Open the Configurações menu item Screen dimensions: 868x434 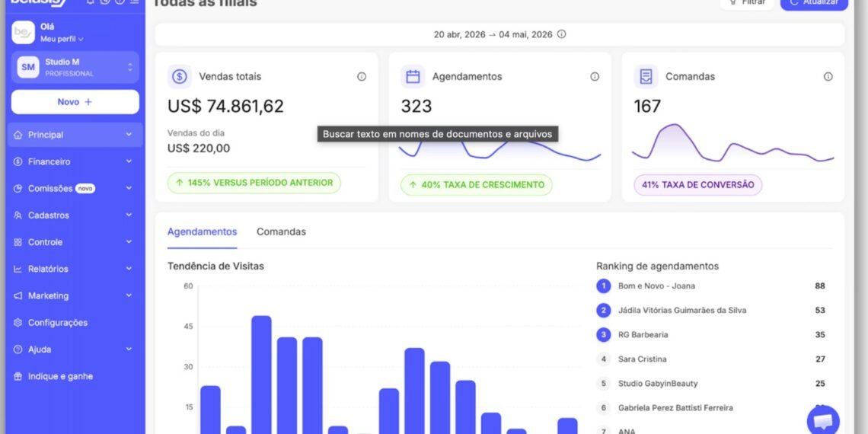click(x=75, y=323)
